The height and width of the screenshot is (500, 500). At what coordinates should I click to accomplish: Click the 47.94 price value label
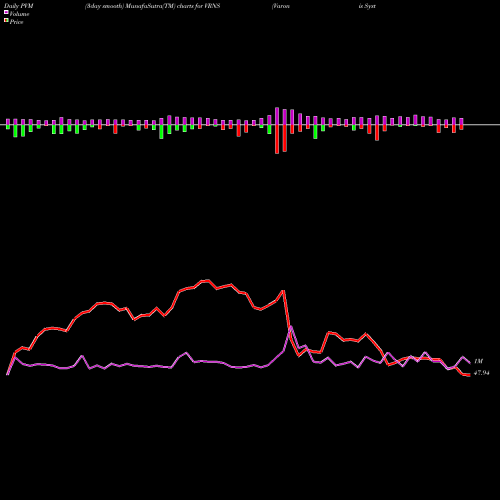(x=482, y=373)
